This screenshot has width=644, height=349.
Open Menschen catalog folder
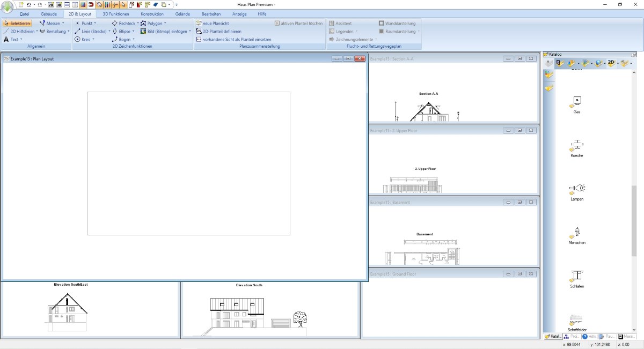(577, 235)
